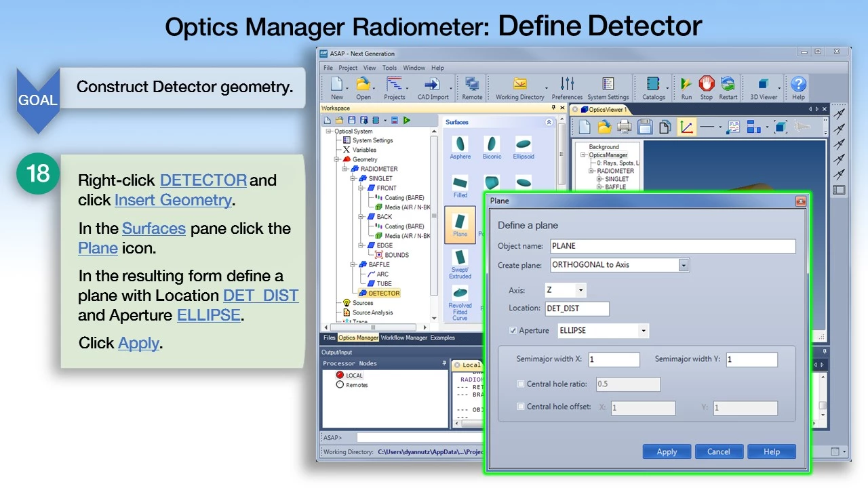868x488 pixels.
Task: Open System Settings from toolbar
Action: tap(608, 85)
